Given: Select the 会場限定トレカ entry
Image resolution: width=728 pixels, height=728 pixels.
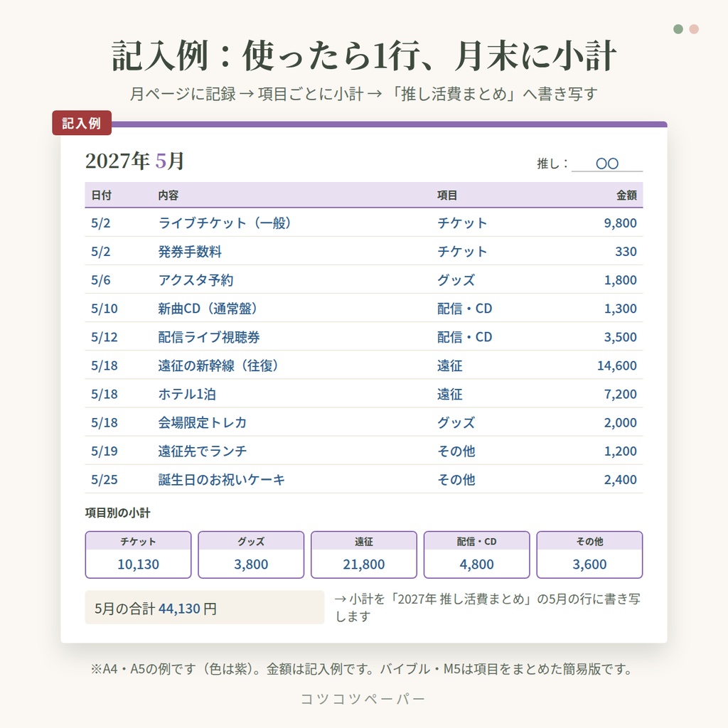Looking at the screenshot, I should click(203, 422).
